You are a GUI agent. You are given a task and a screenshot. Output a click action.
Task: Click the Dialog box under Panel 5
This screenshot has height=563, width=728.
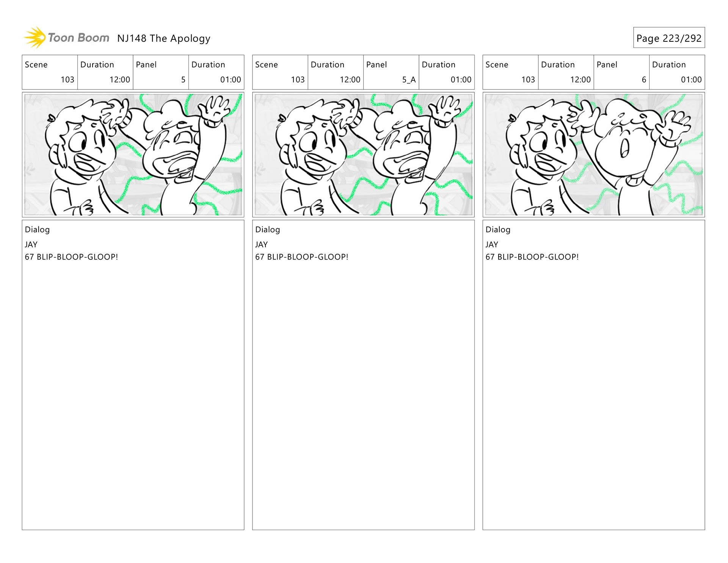[x=133, y=375]
